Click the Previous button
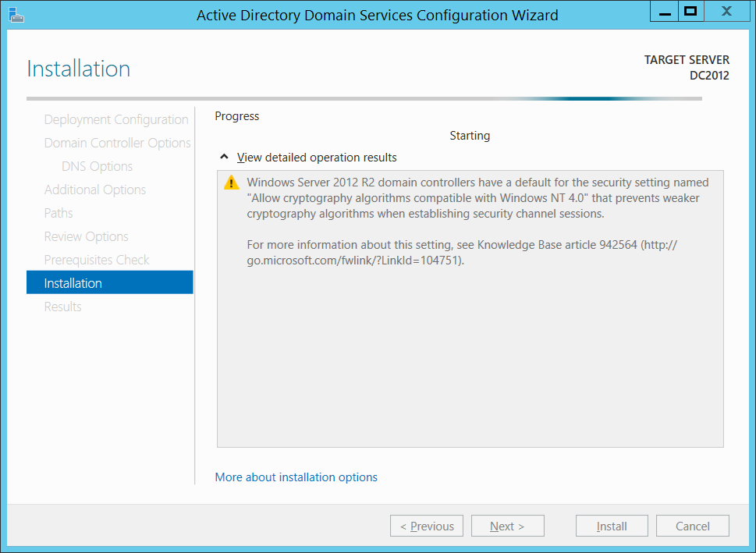 (x=427, y=526)
